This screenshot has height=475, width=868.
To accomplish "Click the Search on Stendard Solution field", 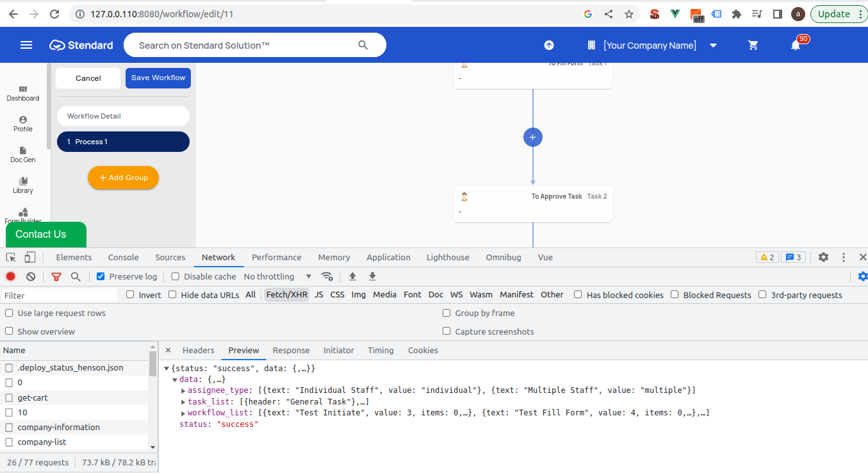I will pyautogui.click(x=243, y=46).
